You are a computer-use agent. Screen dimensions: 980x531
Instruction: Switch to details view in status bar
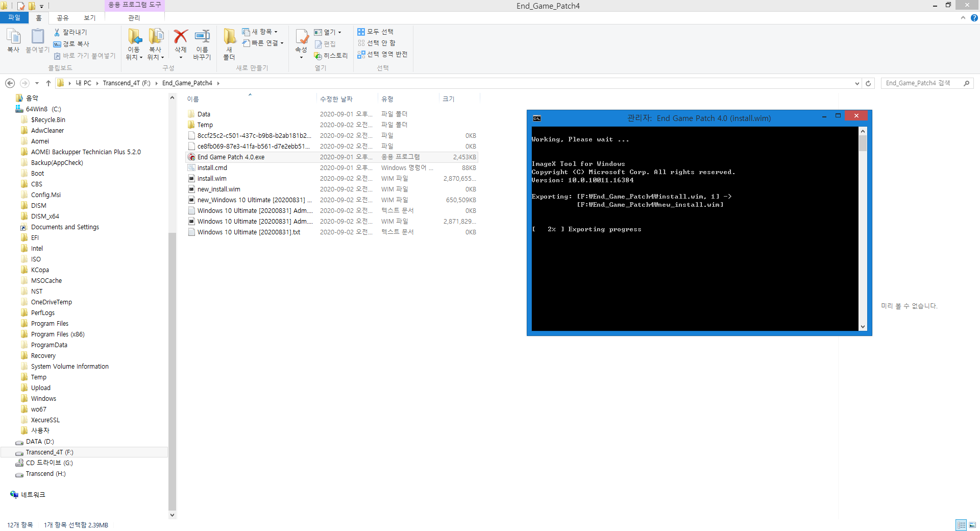(961, 525)
